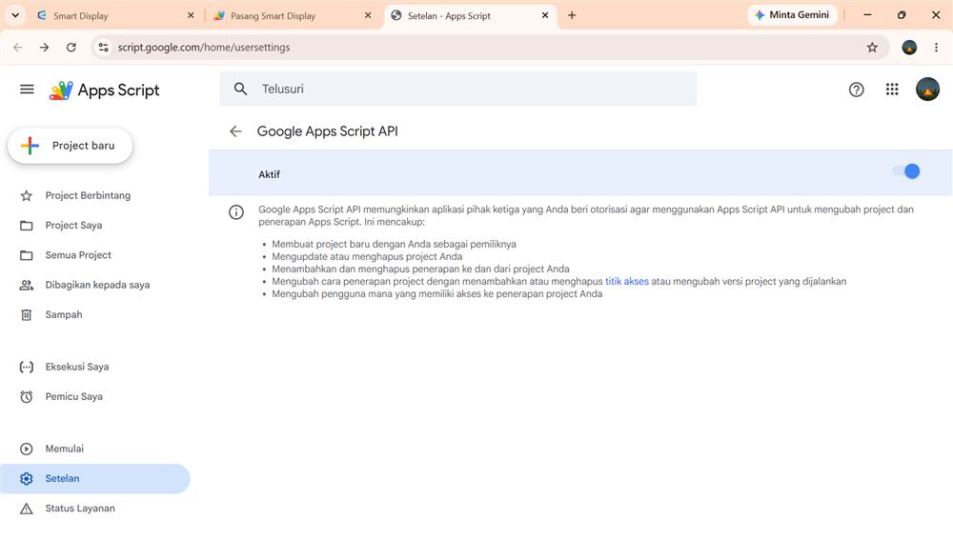View site information in address bar
Screen dimensions: 953x560
(103, 48)
